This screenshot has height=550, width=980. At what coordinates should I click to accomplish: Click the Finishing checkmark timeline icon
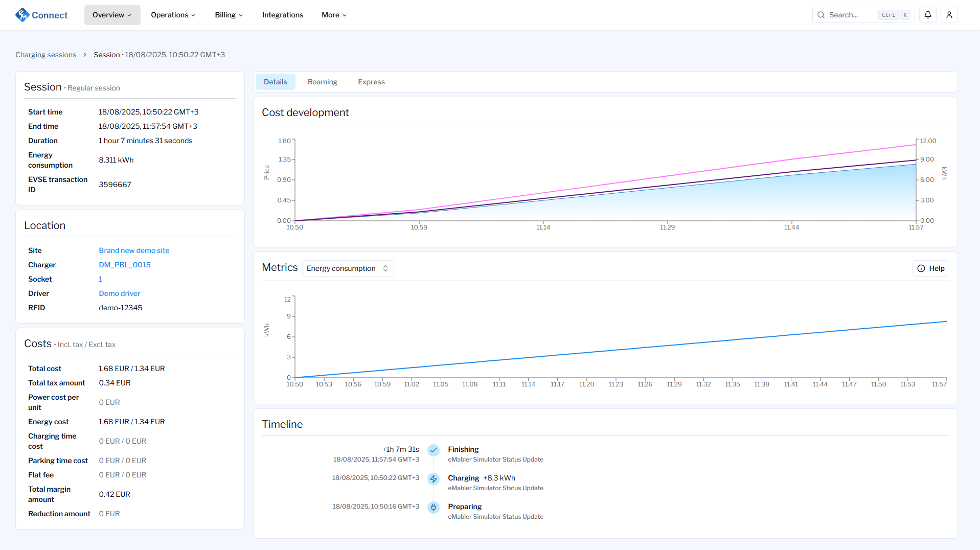[x=434, y=450]
